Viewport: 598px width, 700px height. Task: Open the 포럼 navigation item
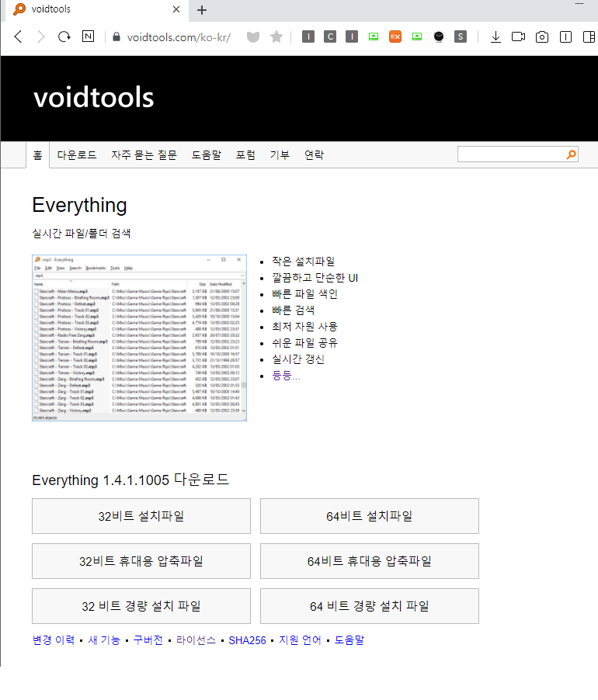(245, 155)
